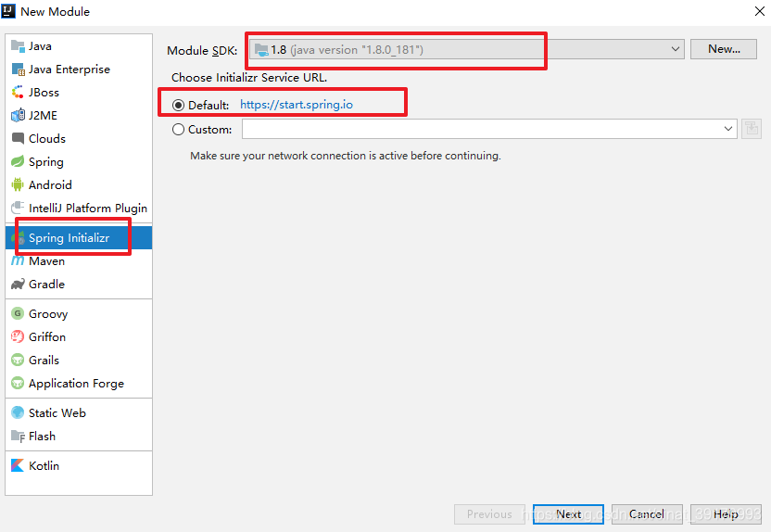Click the Next button

(x=568, y=514)
